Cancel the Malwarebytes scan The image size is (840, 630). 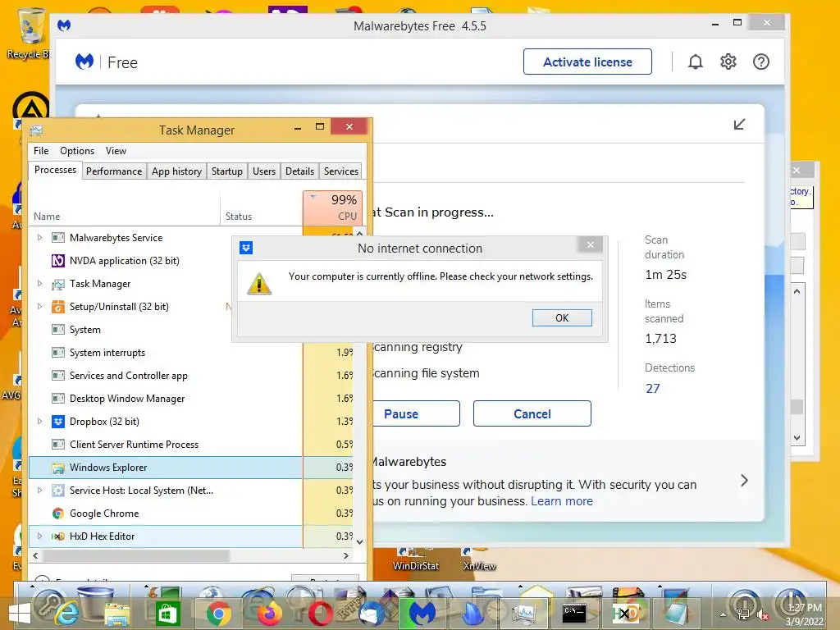[x=532, y=414]
